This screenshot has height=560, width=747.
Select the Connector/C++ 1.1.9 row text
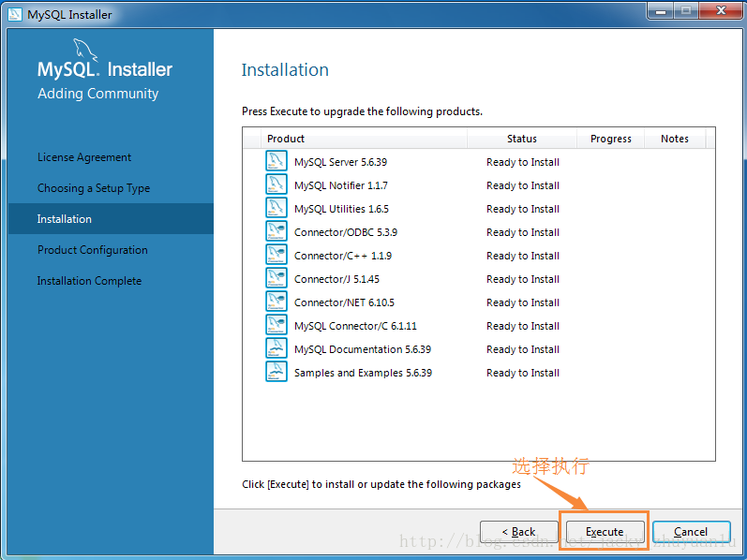[x=343, y=256]
